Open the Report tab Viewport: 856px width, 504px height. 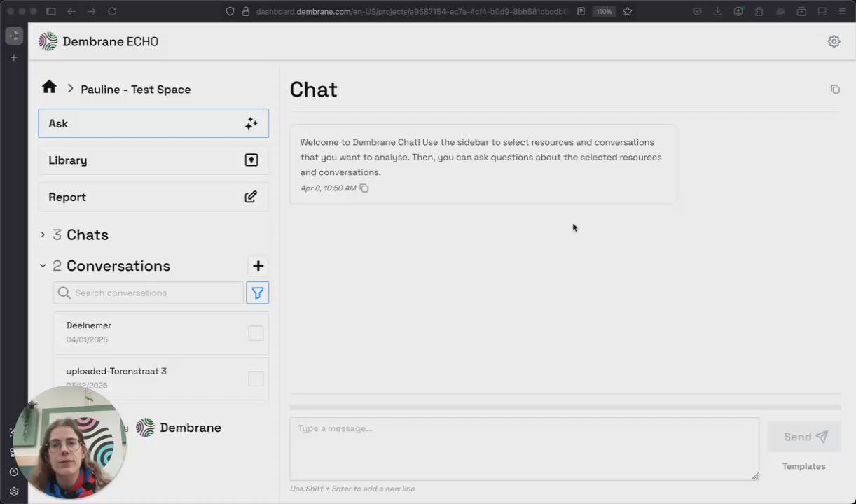tap(153, 197)
